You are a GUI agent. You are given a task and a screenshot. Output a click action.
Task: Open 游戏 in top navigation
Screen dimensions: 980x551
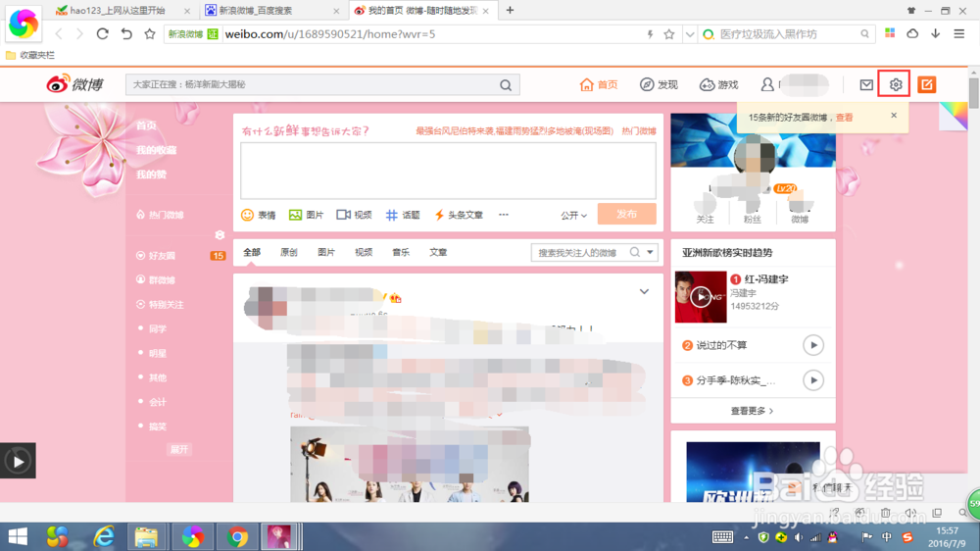point(718,84)
